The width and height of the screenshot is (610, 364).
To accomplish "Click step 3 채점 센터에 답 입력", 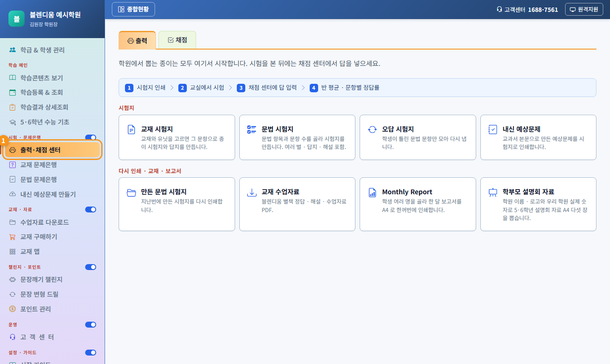I will [x=267, y=88].
